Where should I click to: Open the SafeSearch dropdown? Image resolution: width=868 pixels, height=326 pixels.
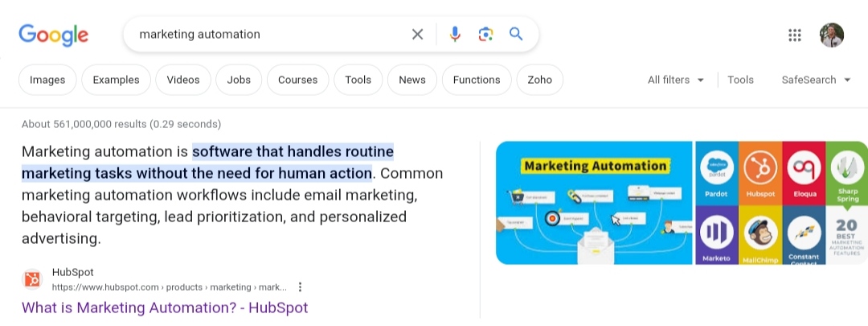[x=816, y=80]
